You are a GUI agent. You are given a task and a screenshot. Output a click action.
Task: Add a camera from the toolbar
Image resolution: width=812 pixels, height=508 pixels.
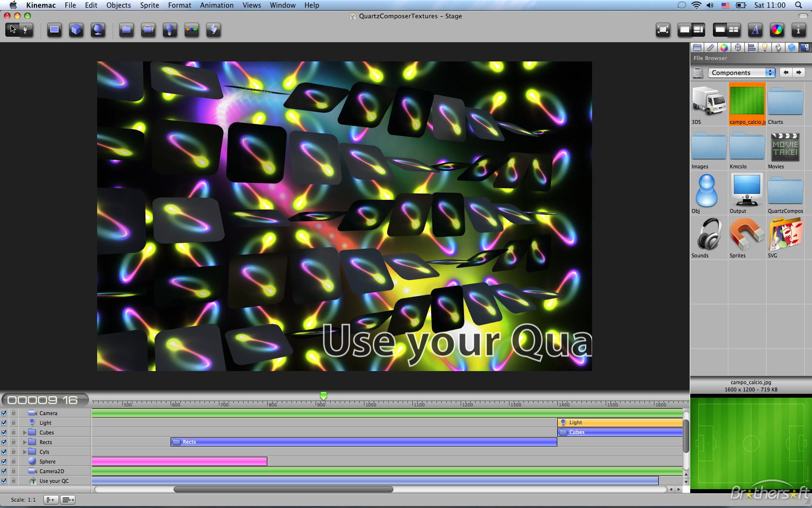tap(148, 30)
